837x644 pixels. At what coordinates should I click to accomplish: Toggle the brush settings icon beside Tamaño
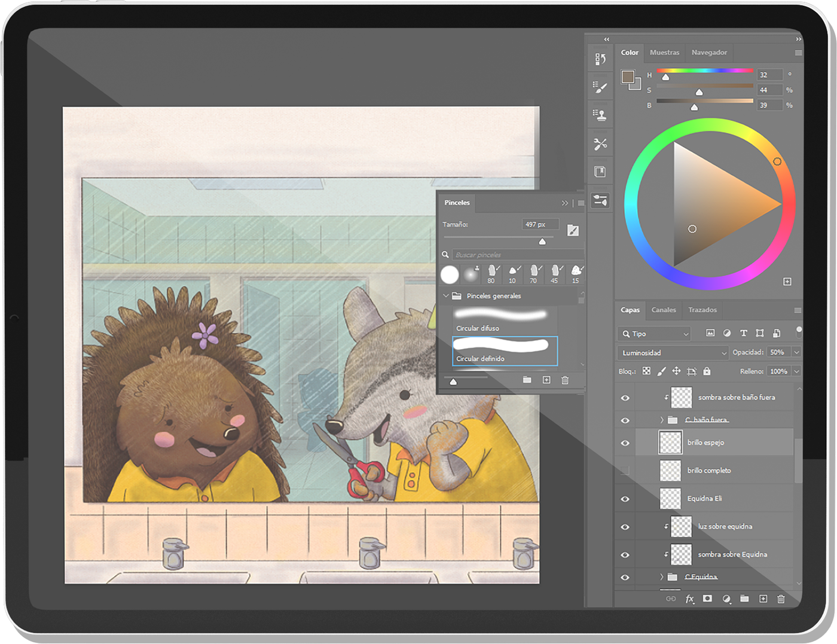pos(573,230)
